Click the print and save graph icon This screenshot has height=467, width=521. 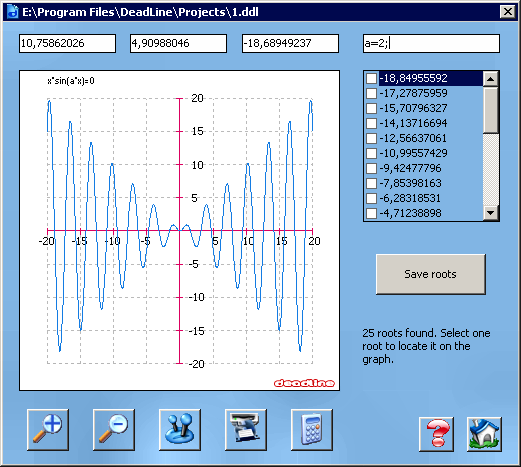click(246, 430)
